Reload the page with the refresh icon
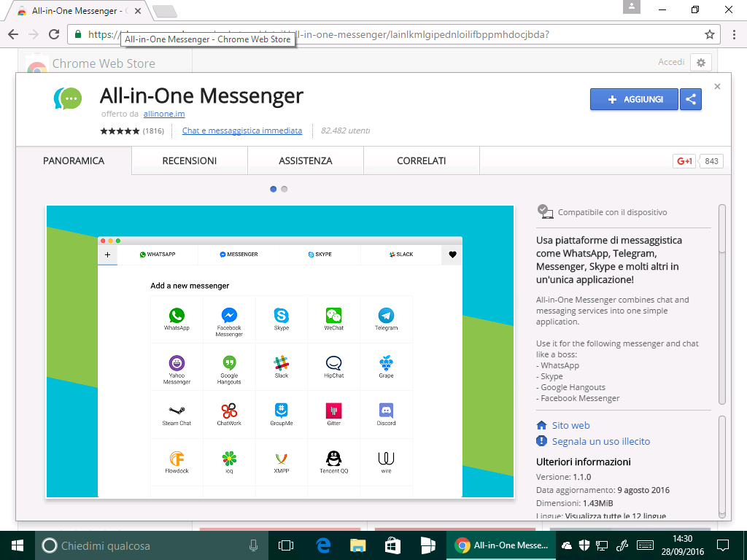 click(54, 34)
